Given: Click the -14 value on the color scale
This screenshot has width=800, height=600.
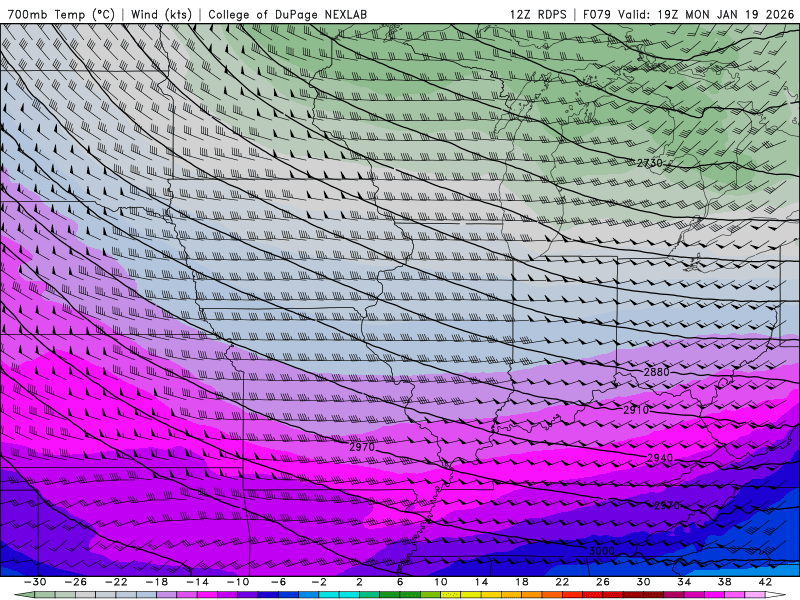Looking at the screenshot, I should [x=197, y=582].
